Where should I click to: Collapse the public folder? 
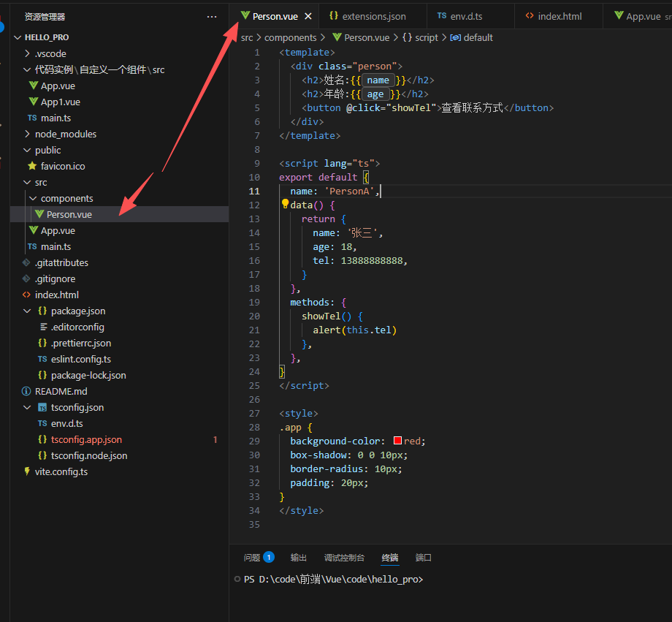(x=27, y=150)
